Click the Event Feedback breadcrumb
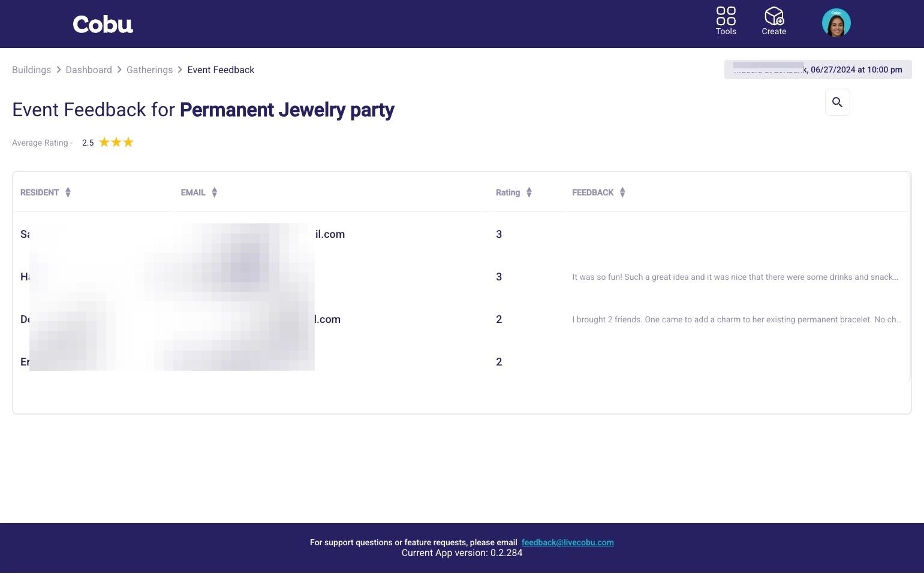 tap(221, 70)
